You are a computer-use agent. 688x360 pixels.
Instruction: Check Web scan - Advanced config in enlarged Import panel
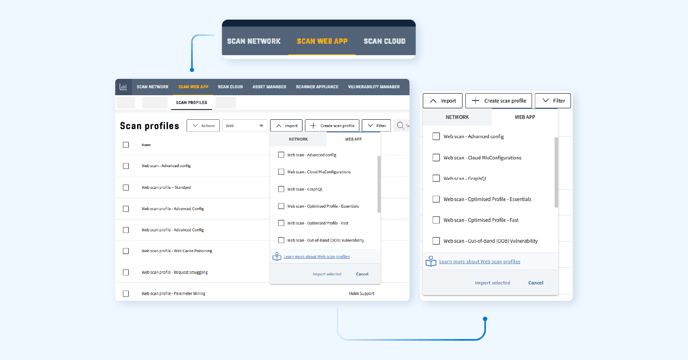click(x=436, y=137)
